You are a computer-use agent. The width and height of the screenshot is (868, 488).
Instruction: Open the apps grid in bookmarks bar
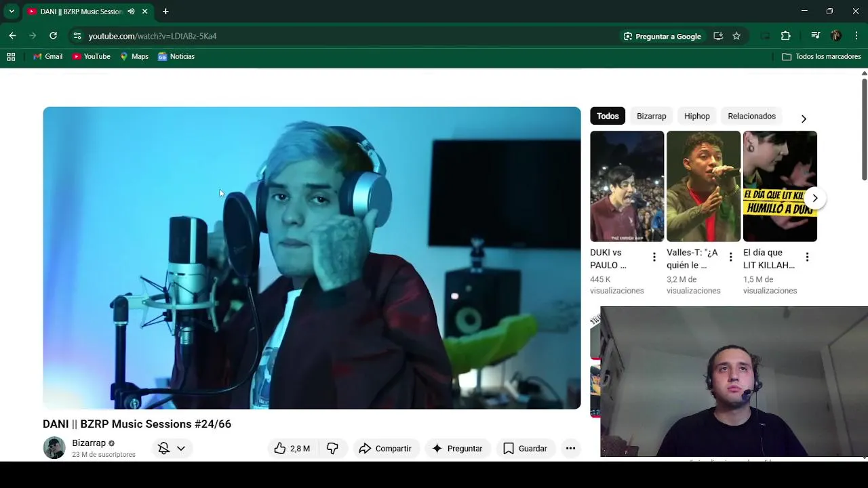11,57
